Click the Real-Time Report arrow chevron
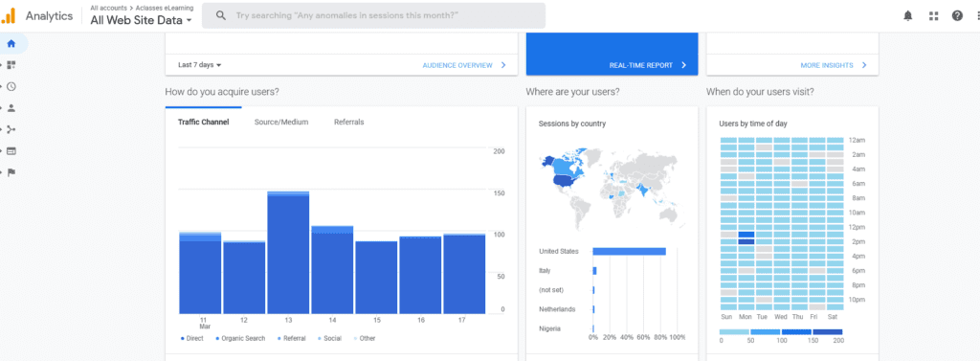Screen dimensions: 980x361 (x=683, y=65)
